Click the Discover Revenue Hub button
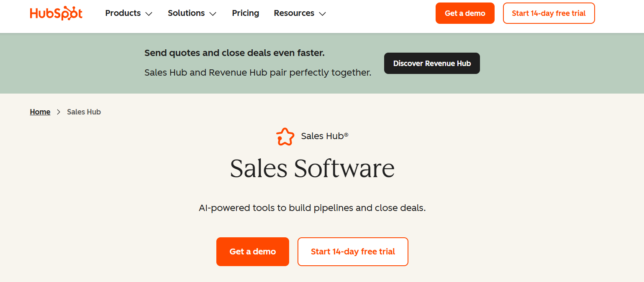The width and height of the screenshot is (644, 282). pyautogui.click(x=432, y=64)
